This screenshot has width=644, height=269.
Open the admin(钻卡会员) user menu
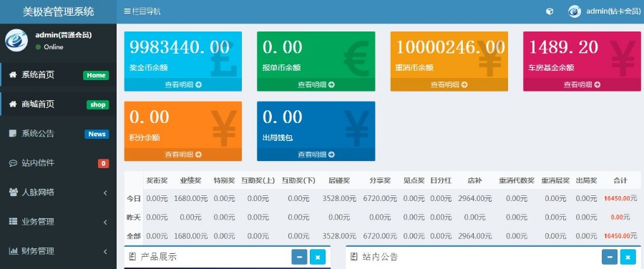pos(613,11)
